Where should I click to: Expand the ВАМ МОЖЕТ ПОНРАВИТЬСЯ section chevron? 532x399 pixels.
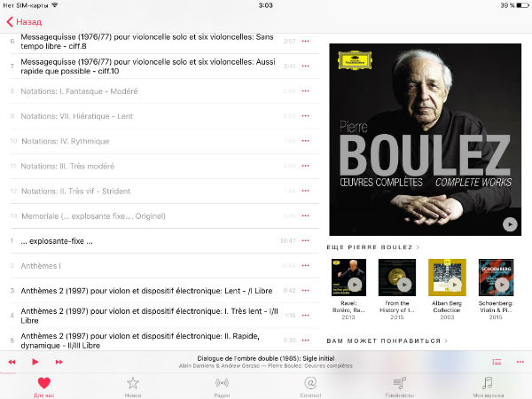(446, 340)
